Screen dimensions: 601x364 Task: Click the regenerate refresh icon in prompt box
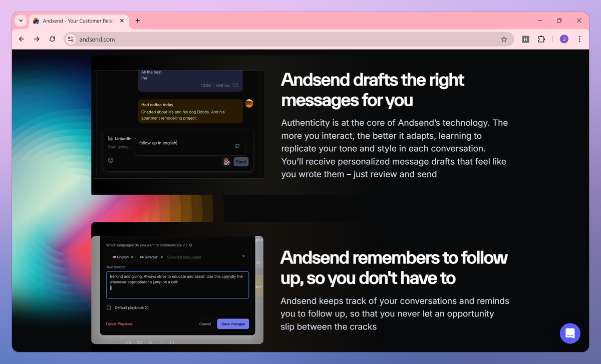(237, 146)
